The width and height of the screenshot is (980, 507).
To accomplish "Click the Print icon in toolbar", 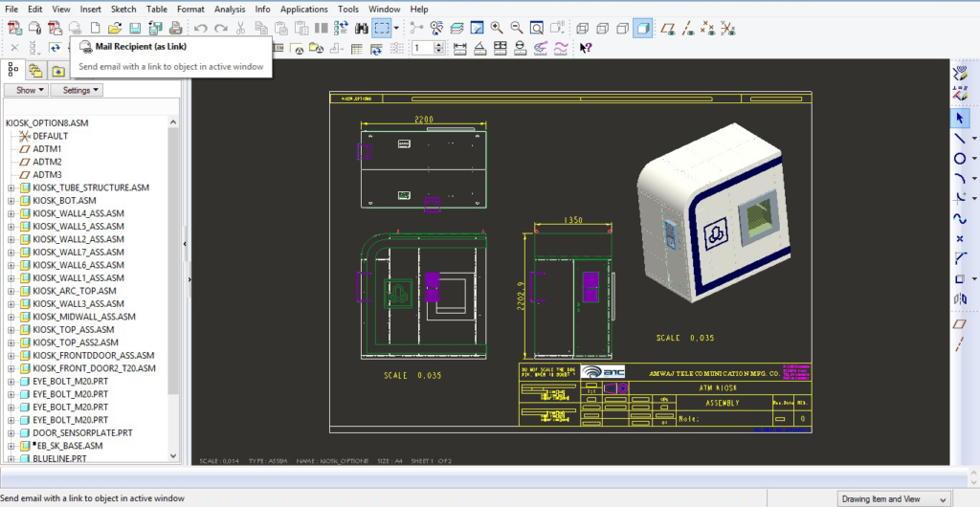I will coord(175,28).
